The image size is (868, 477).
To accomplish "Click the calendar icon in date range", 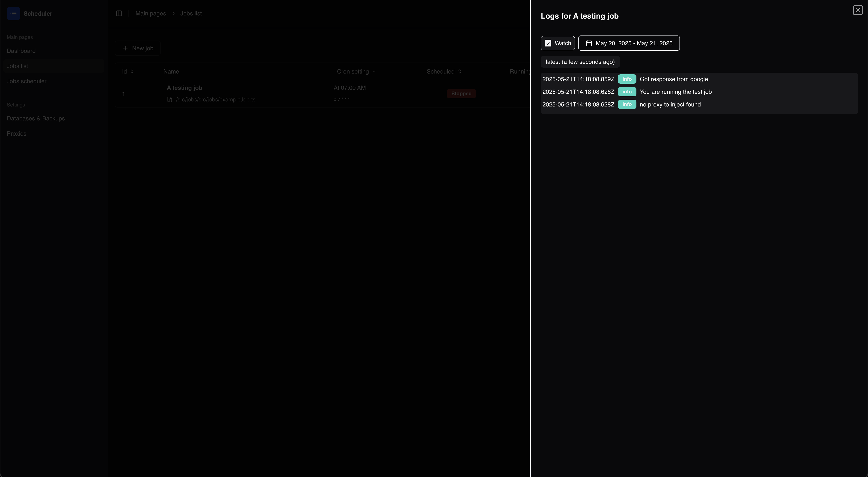I will tap(589, 43).
